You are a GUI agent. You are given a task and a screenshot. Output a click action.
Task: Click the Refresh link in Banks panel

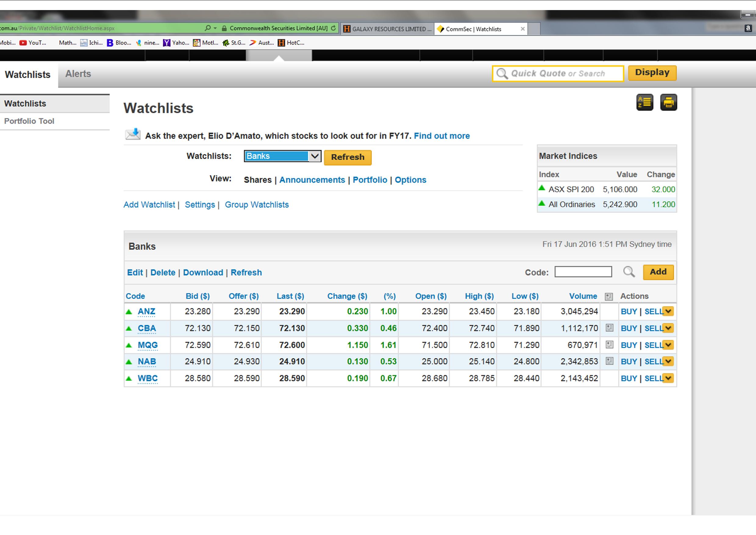246,272
